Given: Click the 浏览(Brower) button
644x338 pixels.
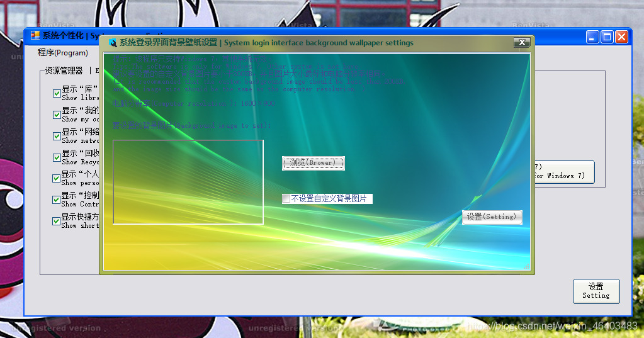Looking at the screenshot, I should click(314, 163).
